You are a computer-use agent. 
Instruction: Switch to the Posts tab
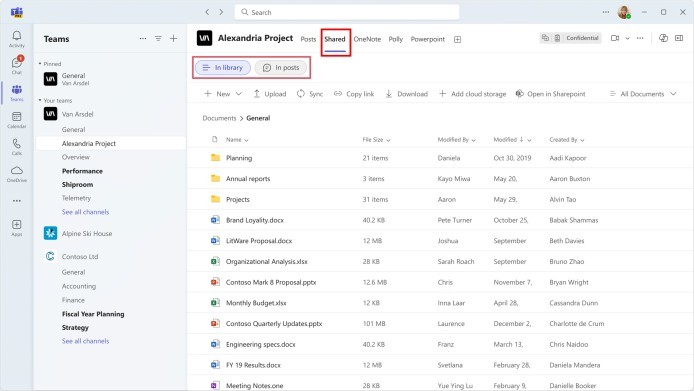[x=308, y=39]
